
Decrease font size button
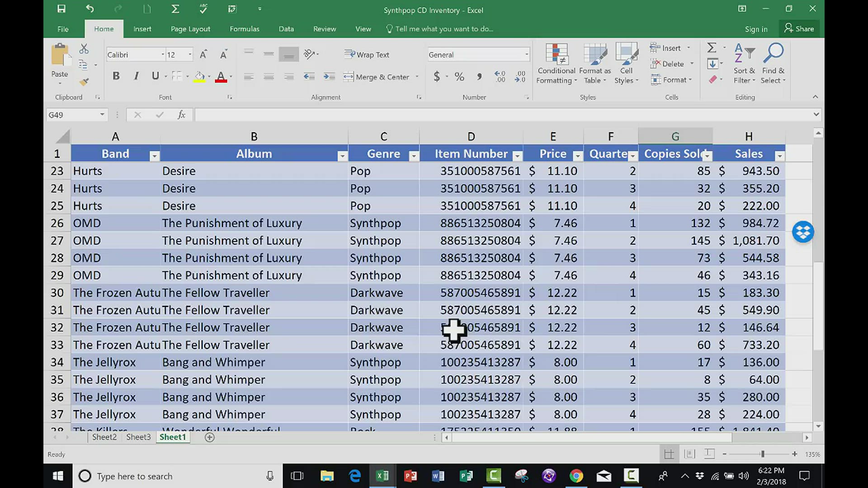[223, 55]
